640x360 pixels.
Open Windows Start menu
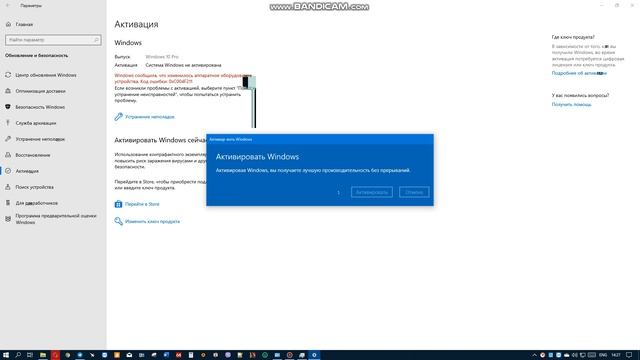6,355
